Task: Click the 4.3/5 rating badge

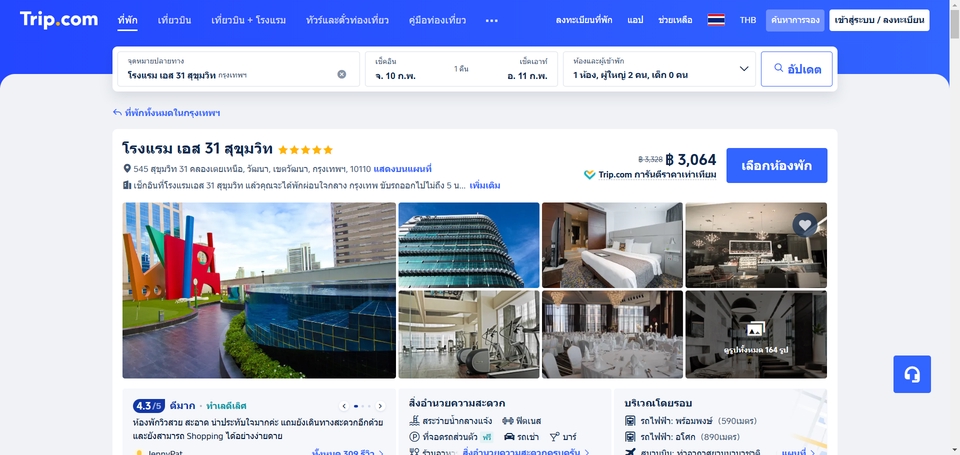Action: click(148, 405)
